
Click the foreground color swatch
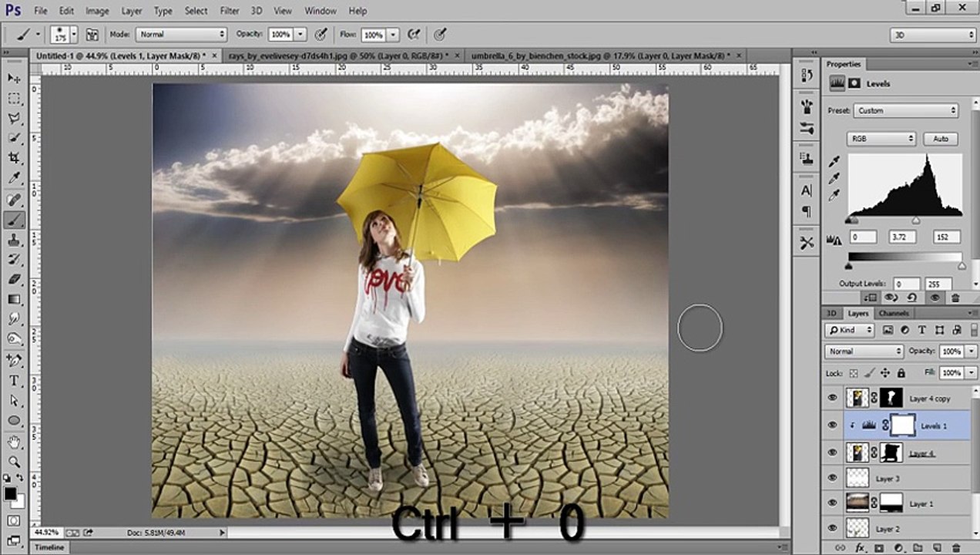(x=10, y=494)
